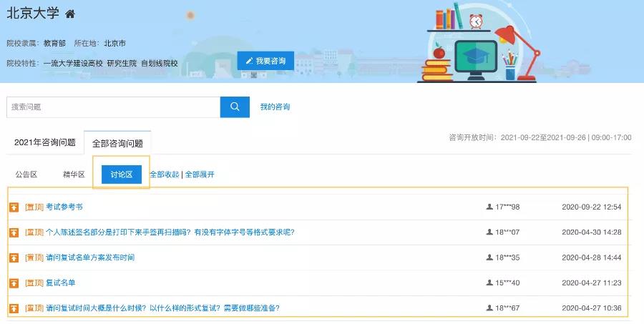
Task: Expand all with 全部展开
Action: click(200, 175)
